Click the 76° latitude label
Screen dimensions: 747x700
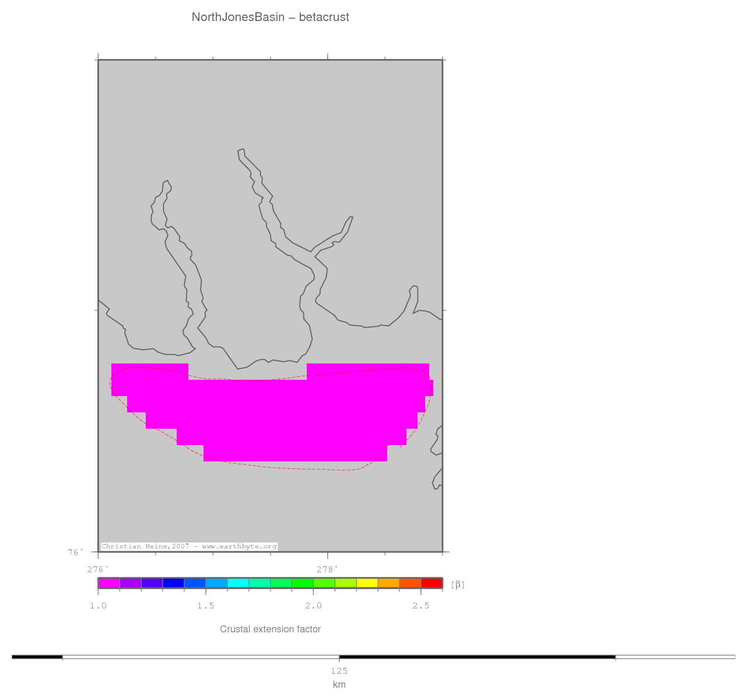click(x=76, y=552)
